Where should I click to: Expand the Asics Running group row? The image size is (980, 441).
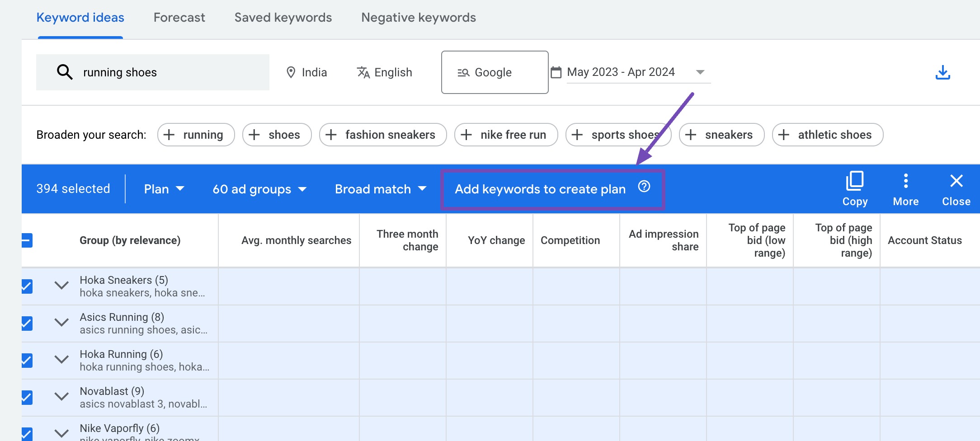tap(61, 322)
